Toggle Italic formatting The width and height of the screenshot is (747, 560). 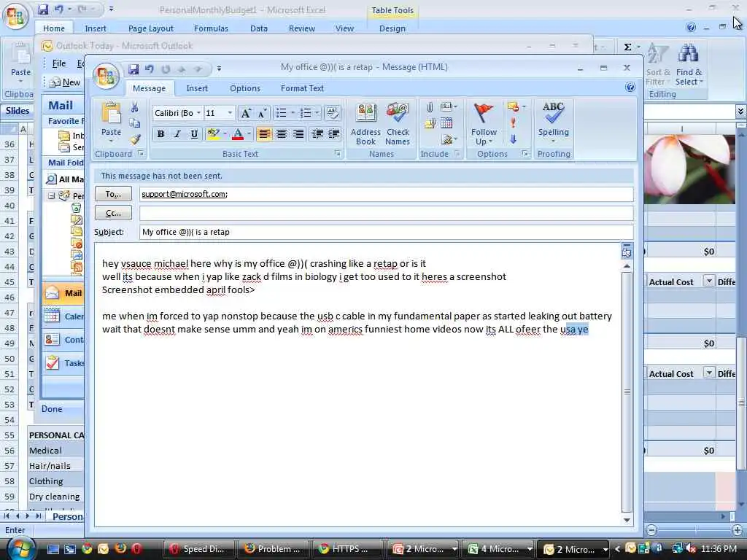pyautogui.click(x=178, y=134)
